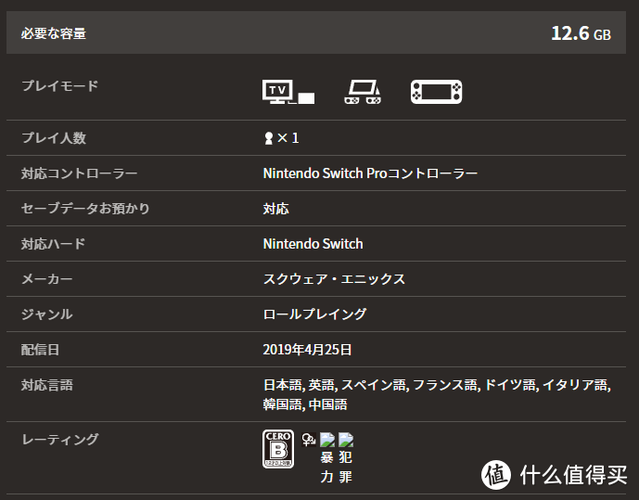The image size is (639, 500).
Task: Click the 対応 save data cloud value
Action: click(x=276, y=209)
